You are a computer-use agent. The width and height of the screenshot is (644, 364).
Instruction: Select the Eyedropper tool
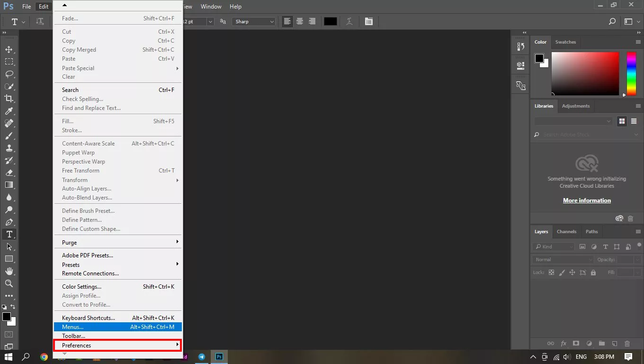pyautogui.click(x=9, y=111)
